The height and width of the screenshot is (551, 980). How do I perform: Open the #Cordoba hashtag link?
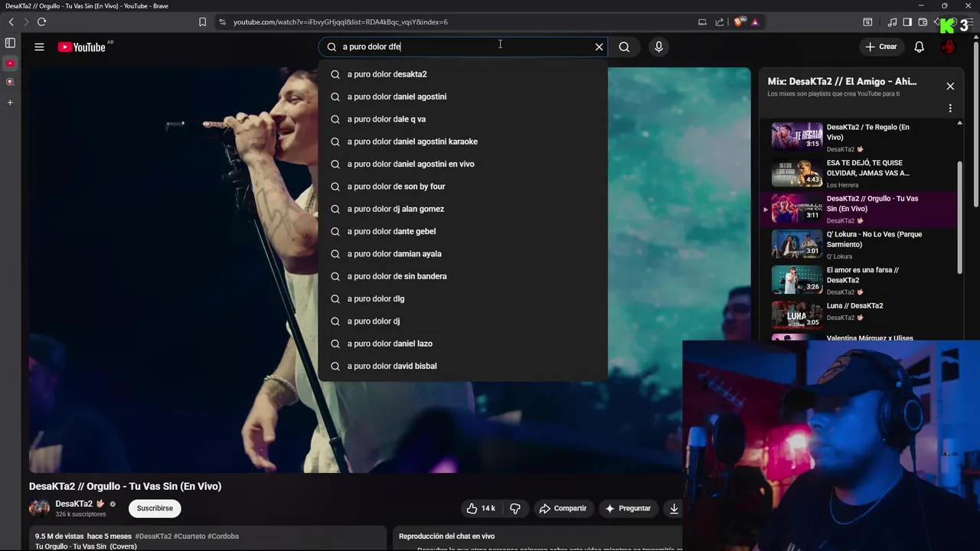click(x=223, y=536)
